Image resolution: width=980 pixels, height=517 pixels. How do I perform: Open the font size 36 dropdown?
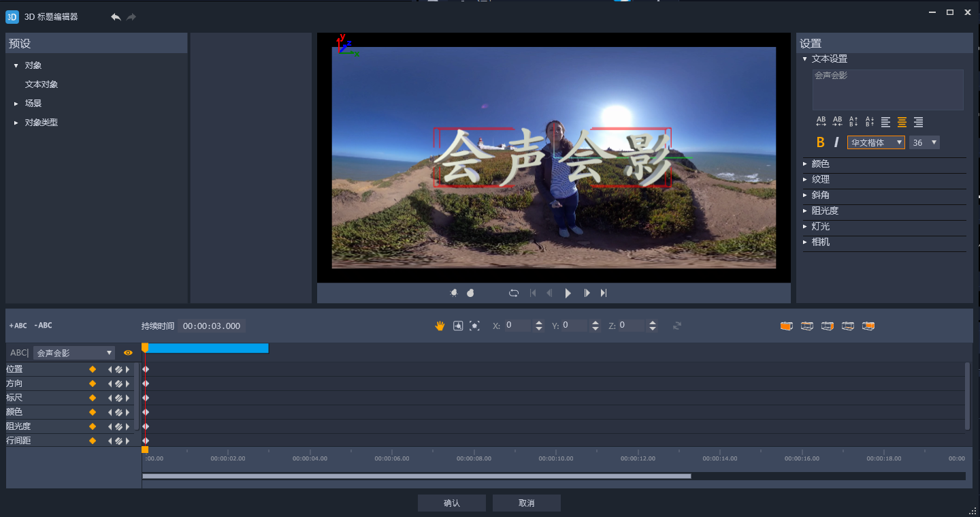point(924,142)
